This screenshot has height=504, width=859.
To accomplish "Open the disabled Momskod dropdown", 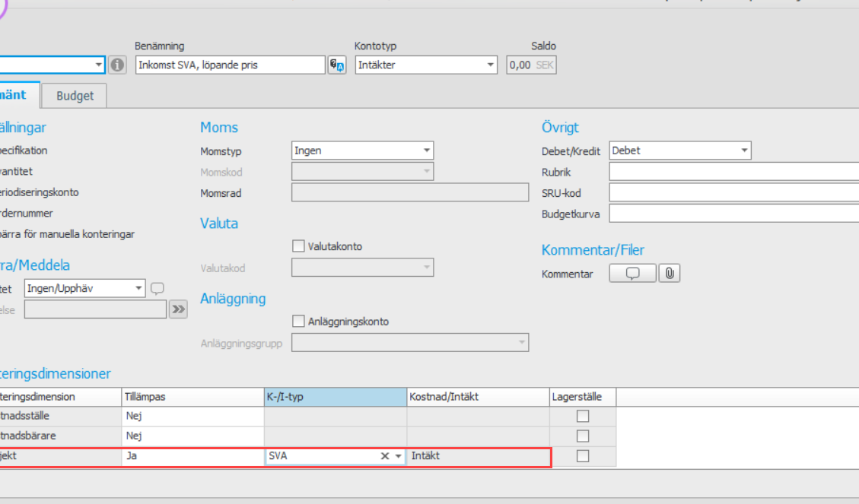I will tap(362, 172).
